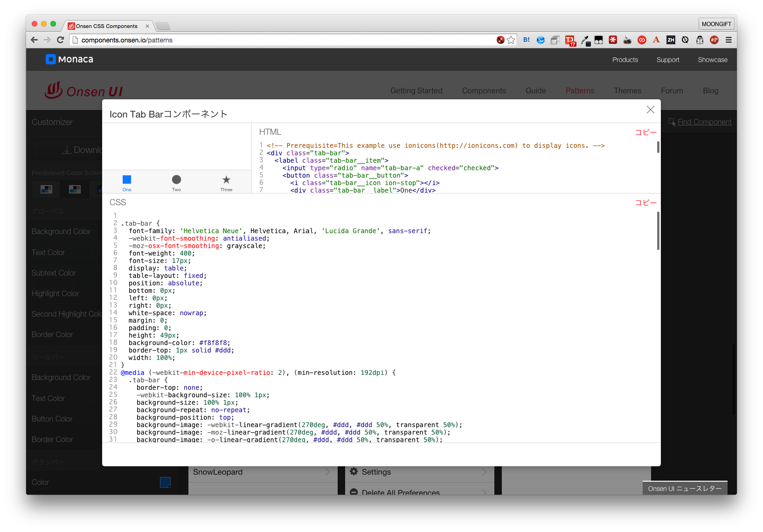Expand the Settings list item chevron
The height and width of the screenshot is (532, 763).
tap(484, 472)
